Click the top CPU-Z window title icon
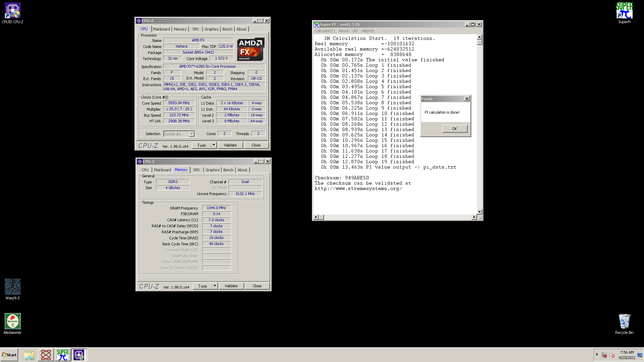 (x=139, y=21)
